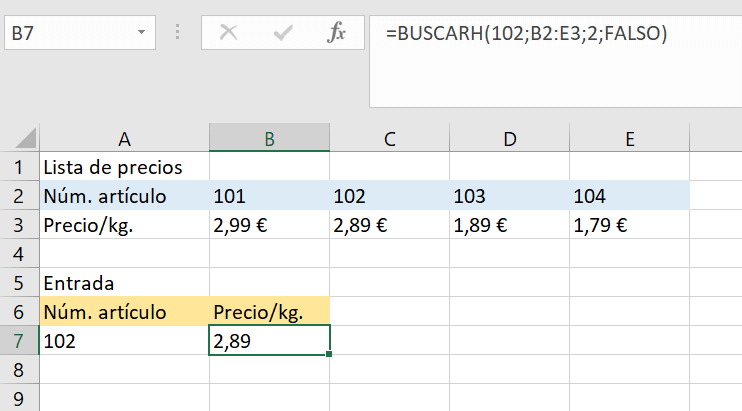Open the Insert Function fx dialog
Screen dimensions: 742x411
[x=336, y=33]
